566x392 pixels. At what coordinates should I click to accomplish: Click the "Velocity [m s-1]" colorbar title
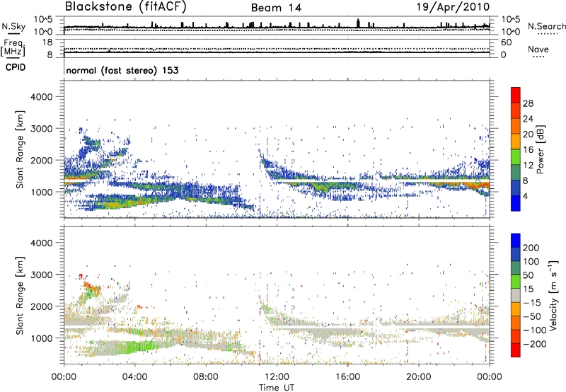(x=553, y=295)
